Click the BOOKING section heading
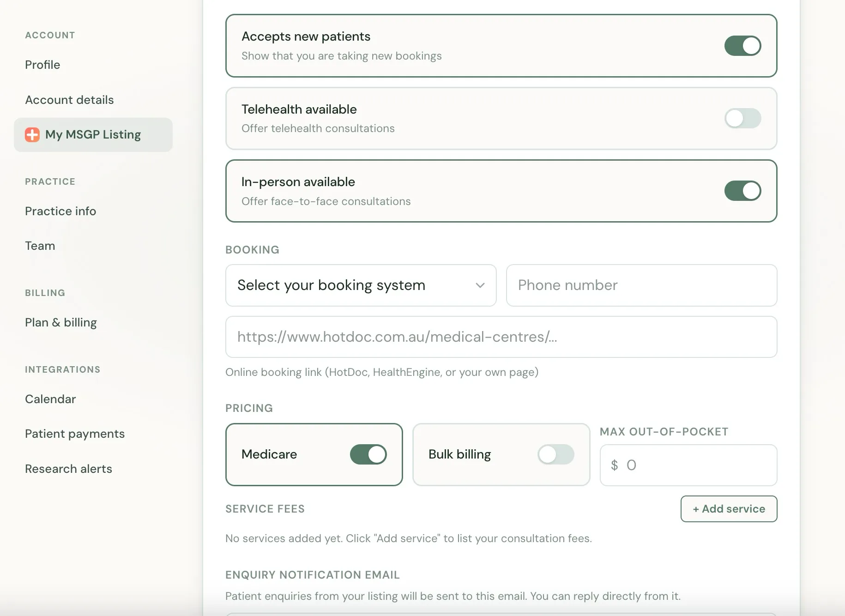This screenshot has width=845, height=616. coord(253,250)
